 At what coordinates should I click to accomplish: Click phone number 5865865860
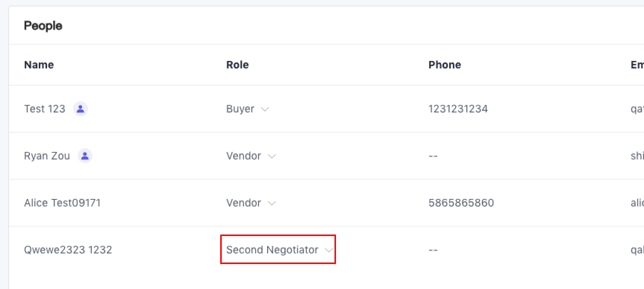pyautogui.click(x=461, y=203)
